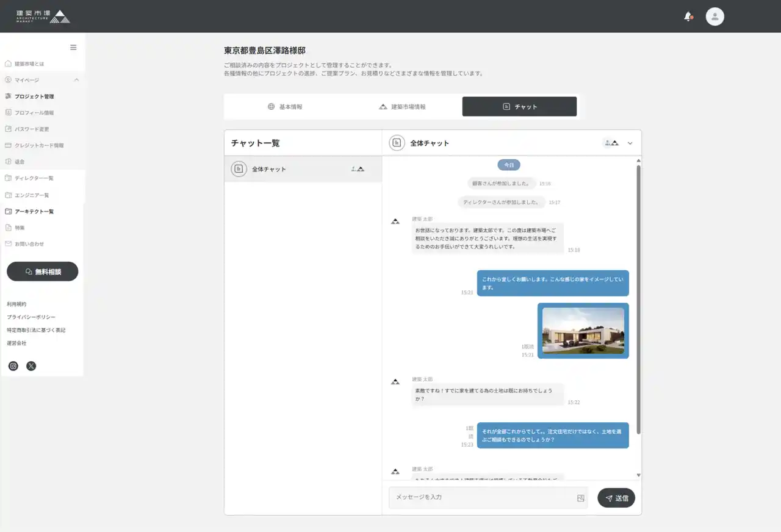This screenshot has width=781, height=532.
Task: Open the user avatar menu
Action: click(714, 16)
